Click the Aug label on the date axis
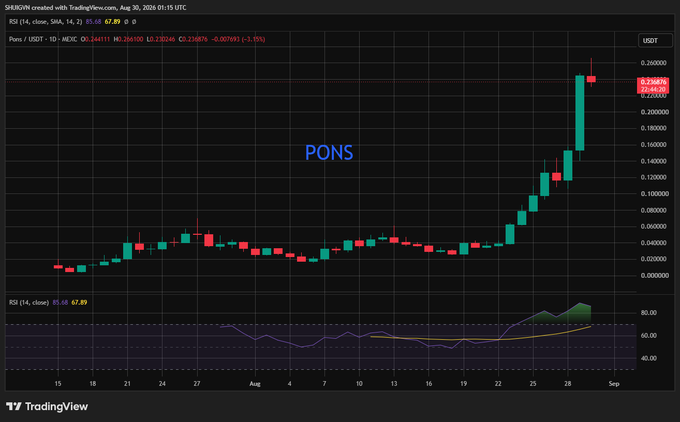This screenshot has height=422, width=680. pos(255,384)
